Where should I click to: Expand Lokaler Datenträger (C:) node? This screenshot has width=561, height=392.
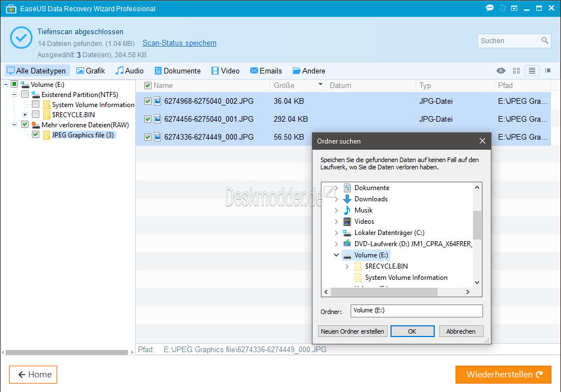click(x=336, y=233)
